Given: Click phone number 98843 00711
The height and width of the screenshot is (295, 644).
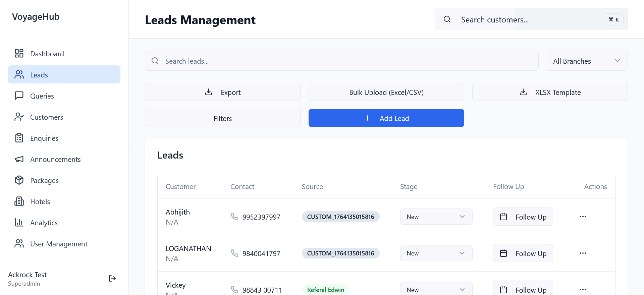Looking at the screenshot, I should pos(262,290).
